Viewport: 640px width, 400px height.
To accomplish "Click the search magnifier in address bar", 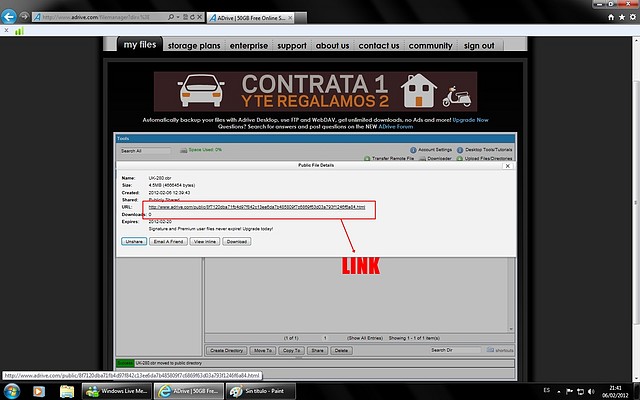I will coord(171,17).
